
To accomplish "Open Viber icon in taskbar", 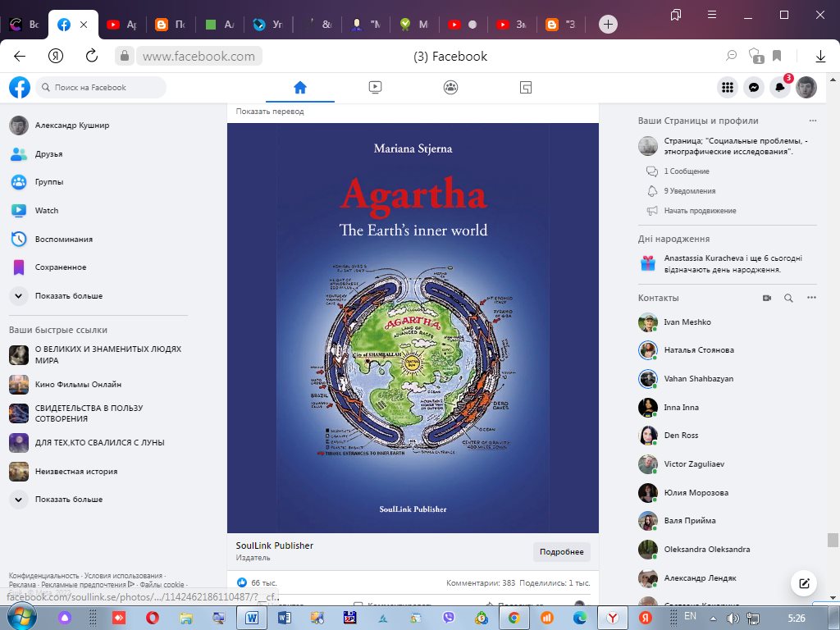I will [x=449, y=618].
